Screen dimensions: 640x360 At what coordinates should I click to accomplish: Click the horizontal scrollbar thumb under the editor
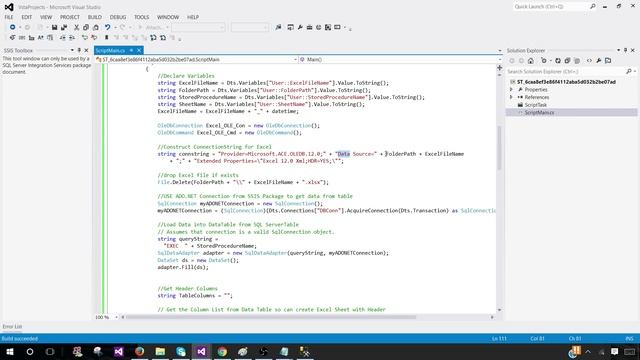tap(271, 317)
